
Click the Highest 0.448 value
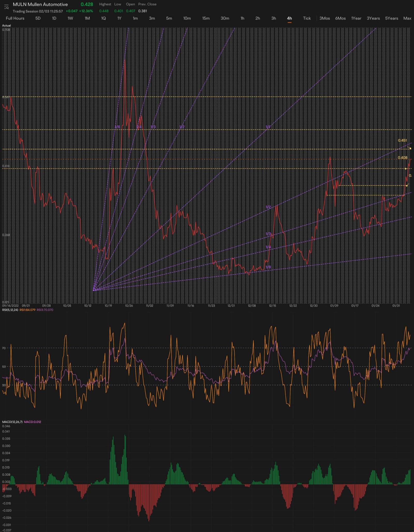(104, 11)
